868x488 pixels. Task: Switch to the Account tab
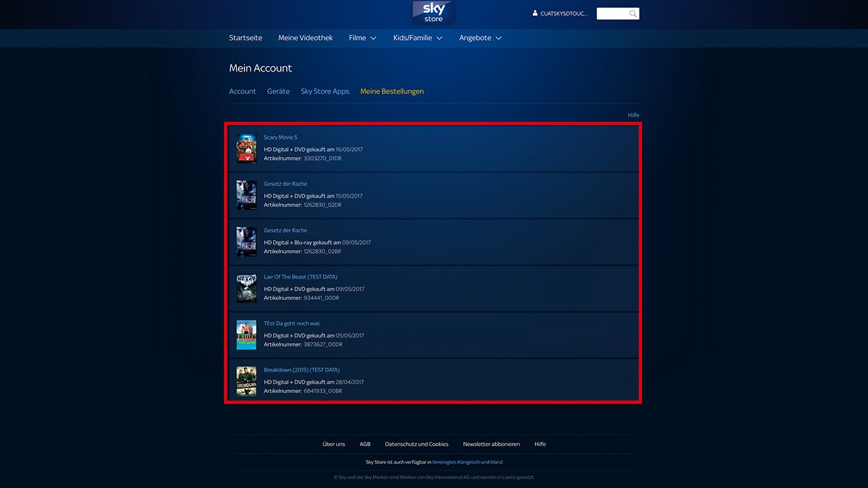[243, 91]
